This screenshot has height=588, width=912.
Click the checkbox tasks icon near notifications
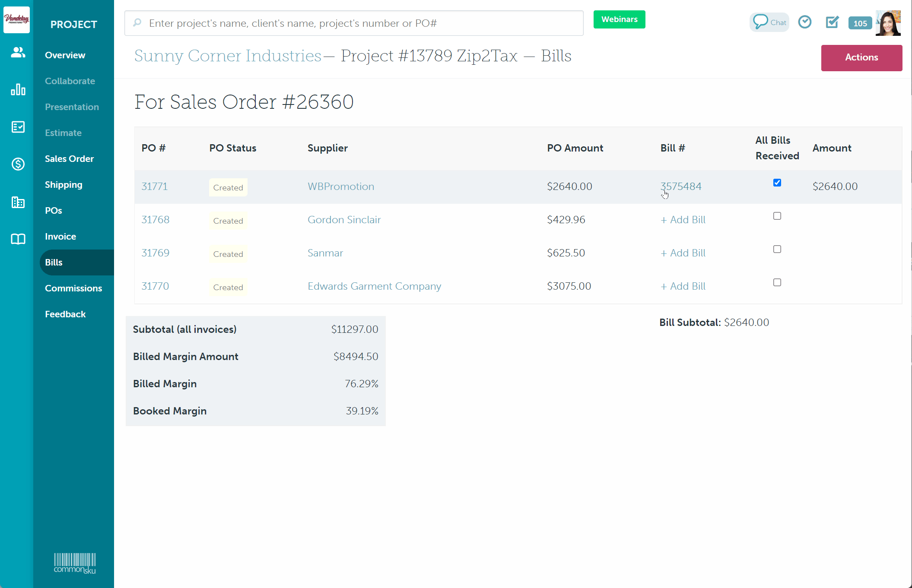point(832,22)
